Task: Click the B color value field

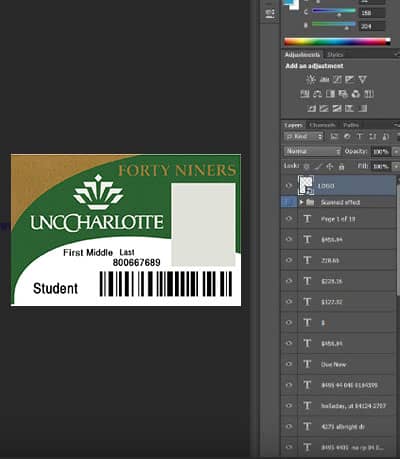Action: point(372,26)
